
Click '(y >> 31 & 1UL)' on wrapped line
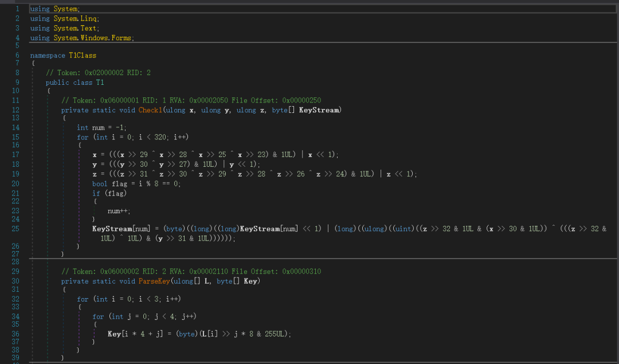[x=183, y=238]
